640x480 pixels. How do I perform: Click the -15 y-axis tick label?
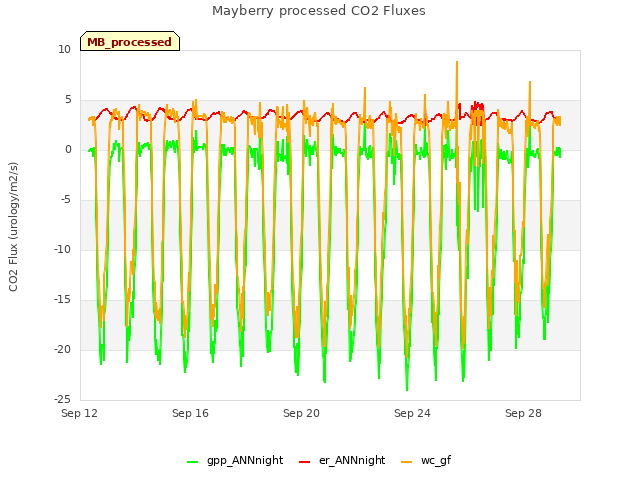pos(63,300)
